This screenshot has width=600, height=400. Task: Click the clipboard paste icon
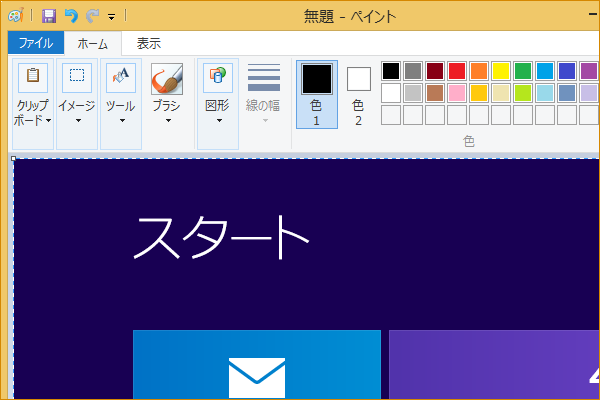(x=33, y=78)
